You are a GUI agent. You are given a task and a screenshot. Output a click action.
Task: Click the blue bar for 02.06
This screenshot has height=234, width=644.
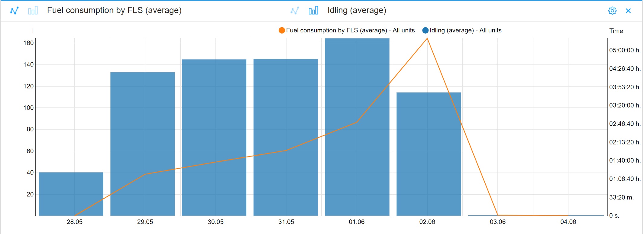click(429, 151)
